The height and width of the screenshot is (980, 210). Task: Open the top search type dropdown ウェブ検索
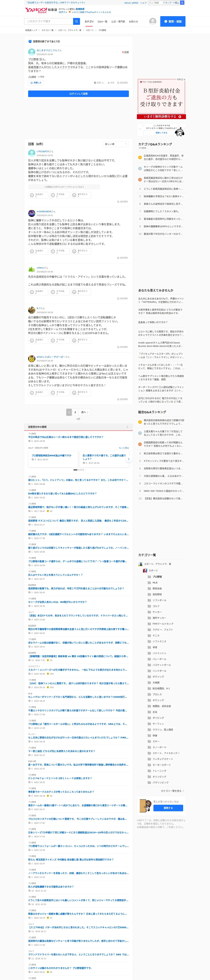click(x=156, y=3)
